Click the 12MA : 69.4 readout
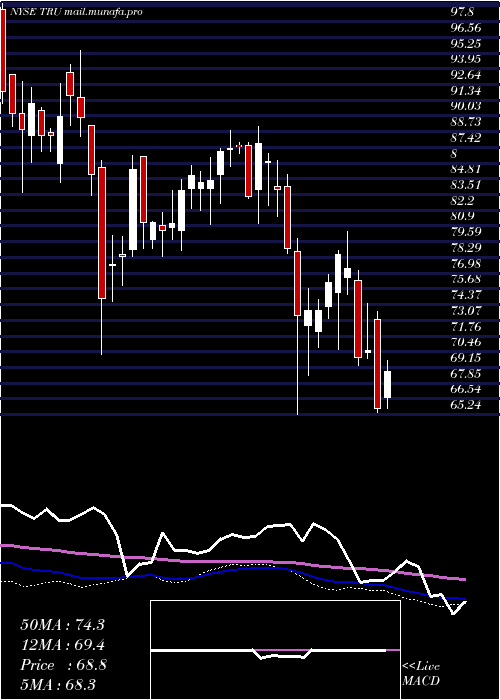The image size is (500, 700). (x=62, y=645)
